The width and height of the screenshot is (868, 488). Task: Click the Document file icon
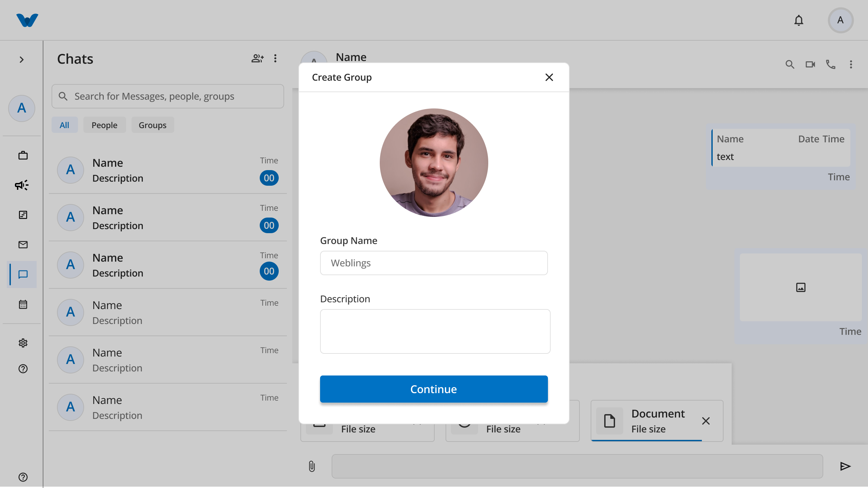tap(610, 421)
